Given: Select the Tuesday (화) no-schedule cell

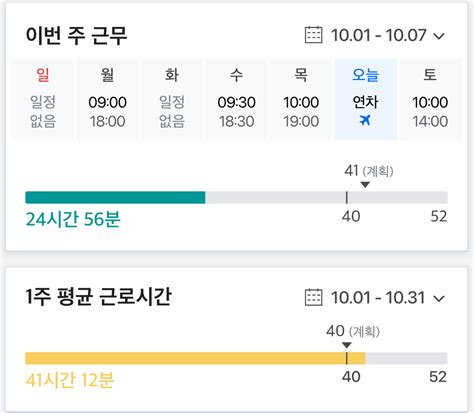Looking at the screenshot, I should [x=172, y=99].
